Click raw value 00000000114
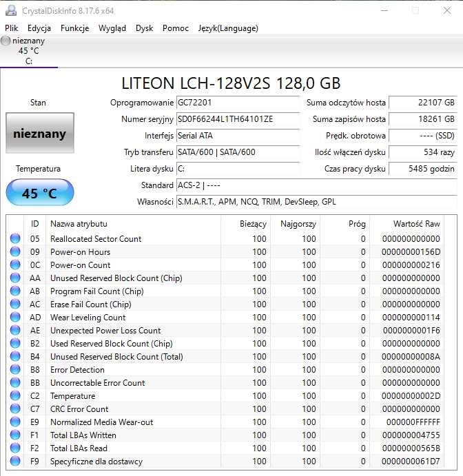Viewport: 463px width, 476px height. point(411,318)
